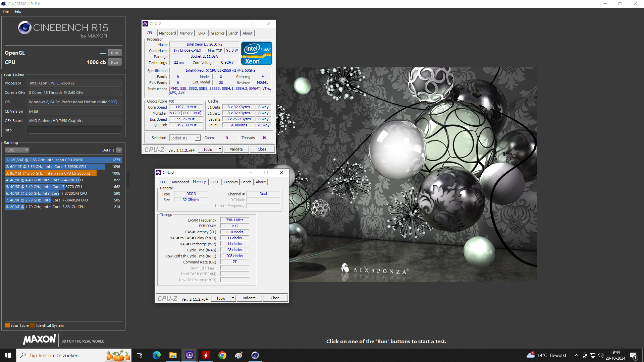Expand Tools dropdown arrow in lower CPU-Z window
Image resolution: width=644 pixels, height=362 pixels.
233,298
